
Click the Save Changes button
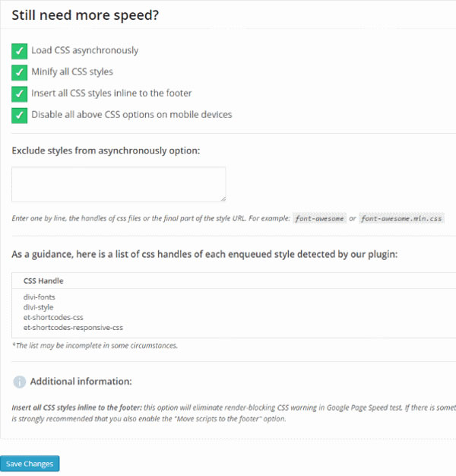tap(30, 464)
